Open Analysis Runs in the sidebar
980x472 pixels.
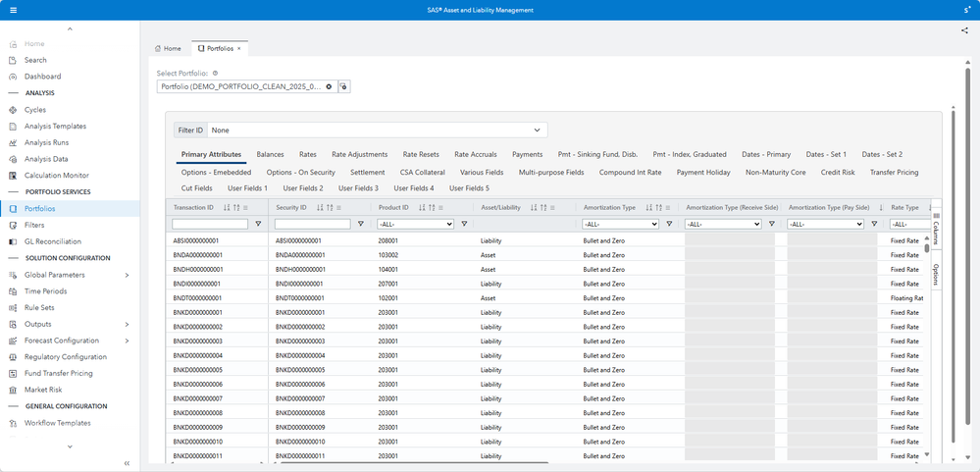[x=46, y=142]
